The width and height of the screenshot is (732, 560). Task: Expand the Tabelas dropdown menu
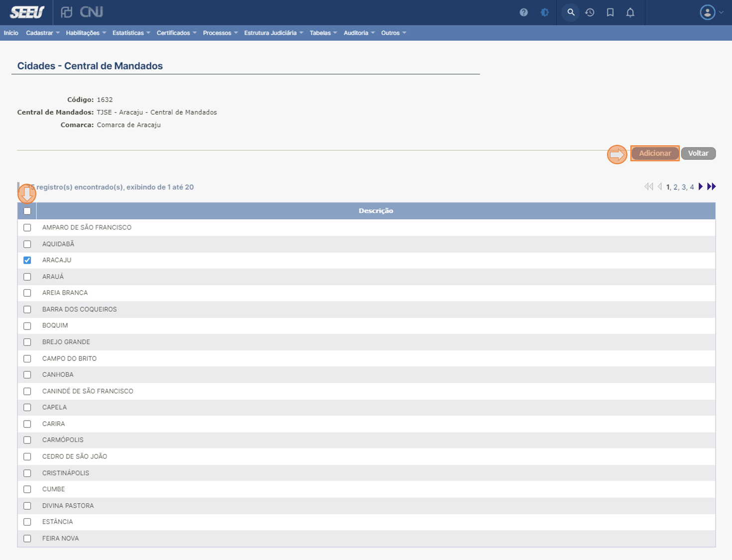pos(323,33)
